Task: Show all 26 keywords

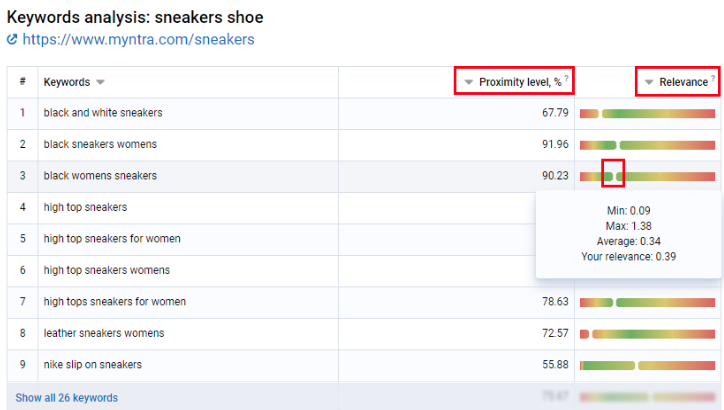Action: [66, 398]
